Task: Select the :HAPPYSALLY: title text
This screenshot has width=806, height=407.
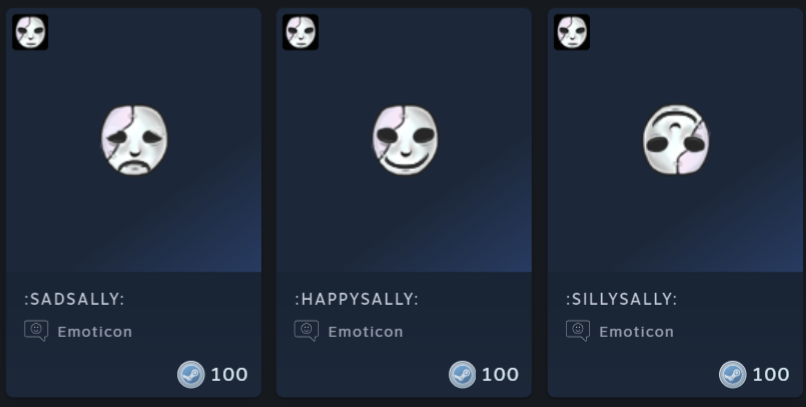Action: tap(357, 299)
